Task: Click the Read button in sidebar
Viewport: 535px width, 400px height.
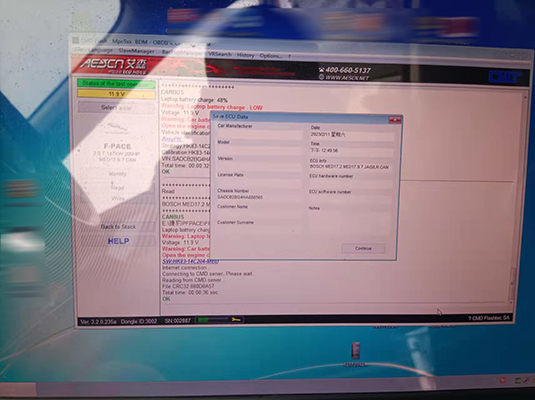Action: pyautogui.click(x=117, y=187)
